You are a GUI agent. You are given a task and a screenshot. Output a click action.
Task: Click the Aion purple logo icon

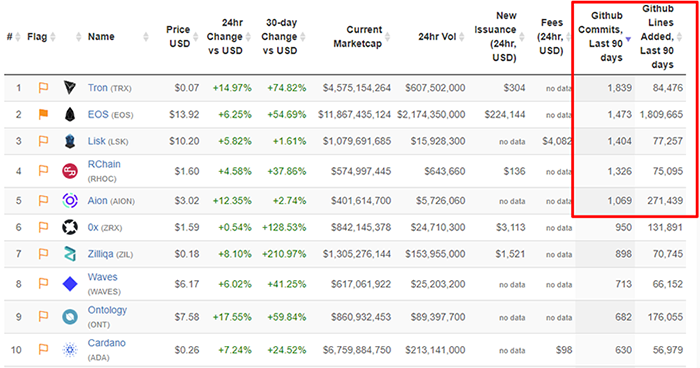[x=70, y=201]
